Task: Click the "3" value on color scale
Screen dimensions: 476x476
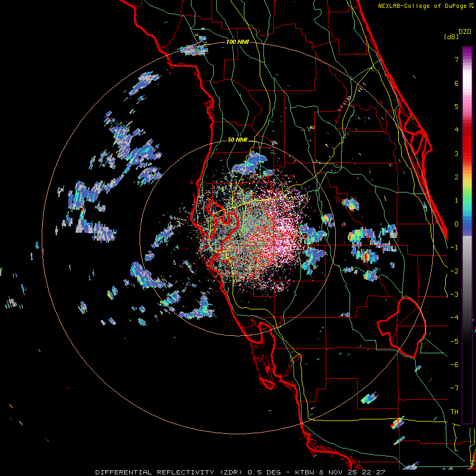Action: pyautogui.click(x=456, y=153)
